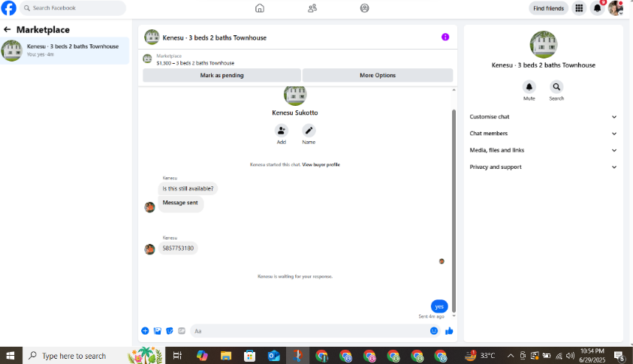This screenshot has width=633, height=364.
Task: Open the Friends icon in top bar
Action: click(312, 8)
